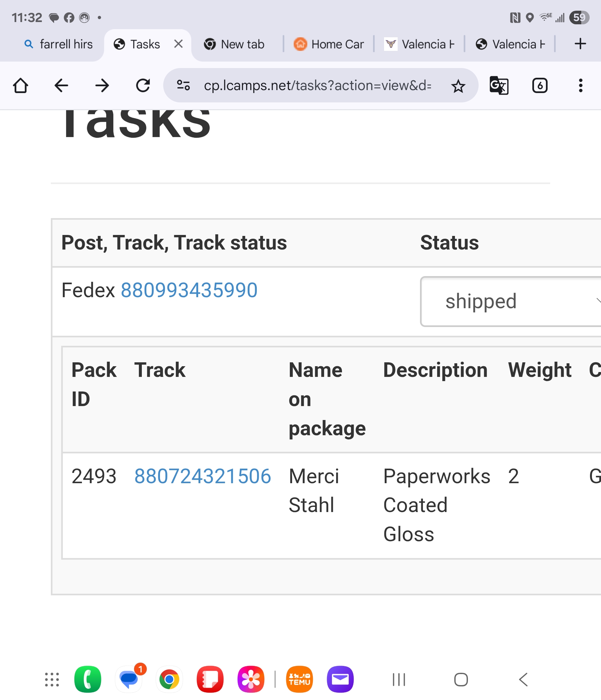The height and width of the screenshot is (700, 601).
Task: Open Google Translate icon in toolbar
Action: click(499, 86)
